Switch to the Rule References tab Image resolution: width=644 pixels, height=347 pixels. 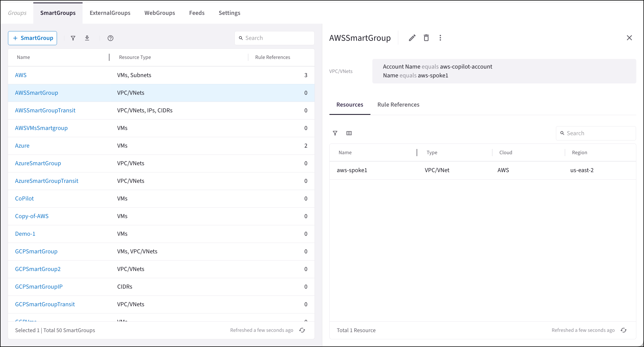tap(398, 105)
